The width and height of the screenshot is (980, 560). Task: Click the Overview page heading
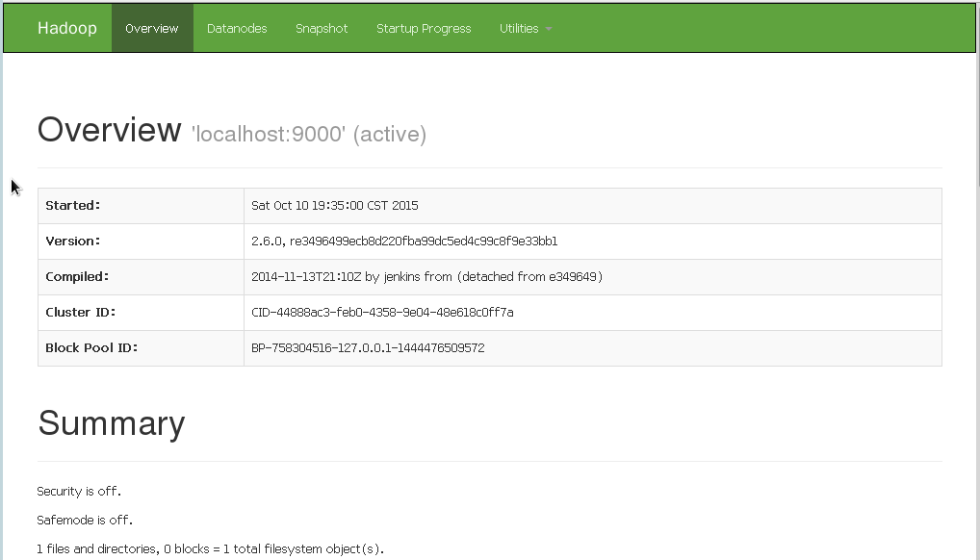110,129
